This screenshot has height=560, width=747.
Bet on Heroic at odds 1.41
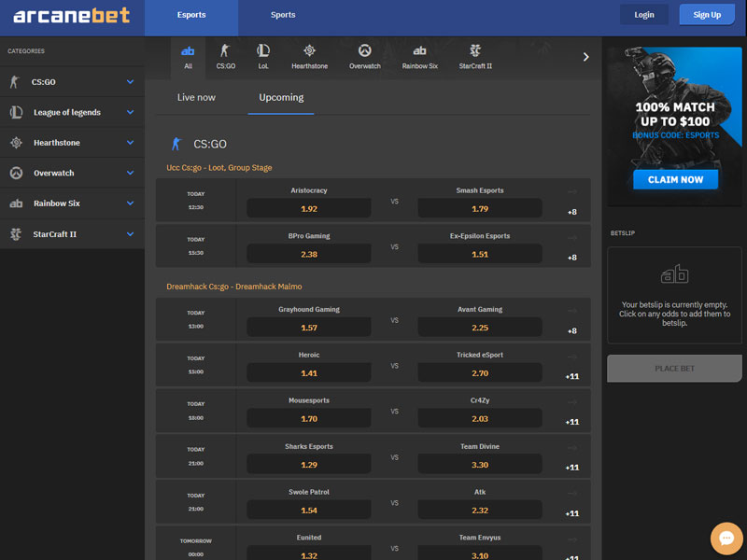309,372
